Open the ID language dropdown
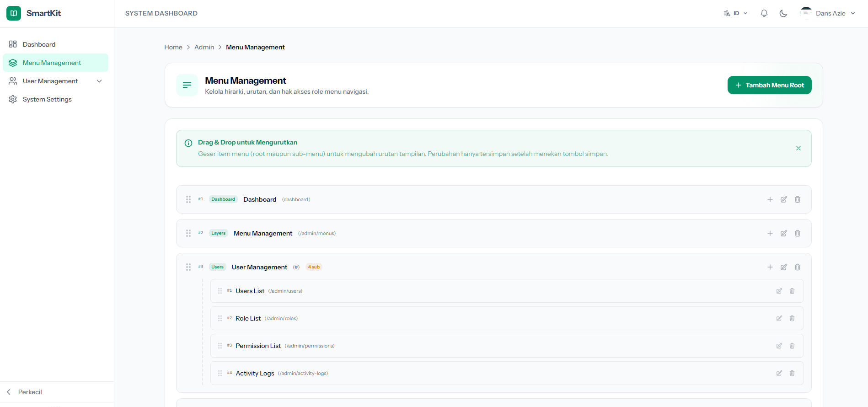 [x=735, y=13]
